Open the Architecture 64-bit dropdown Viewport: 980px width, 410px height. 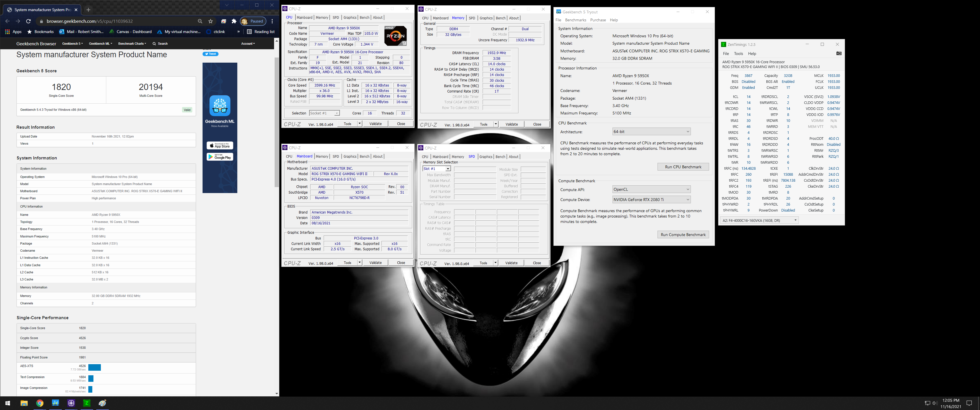point(651,132)
